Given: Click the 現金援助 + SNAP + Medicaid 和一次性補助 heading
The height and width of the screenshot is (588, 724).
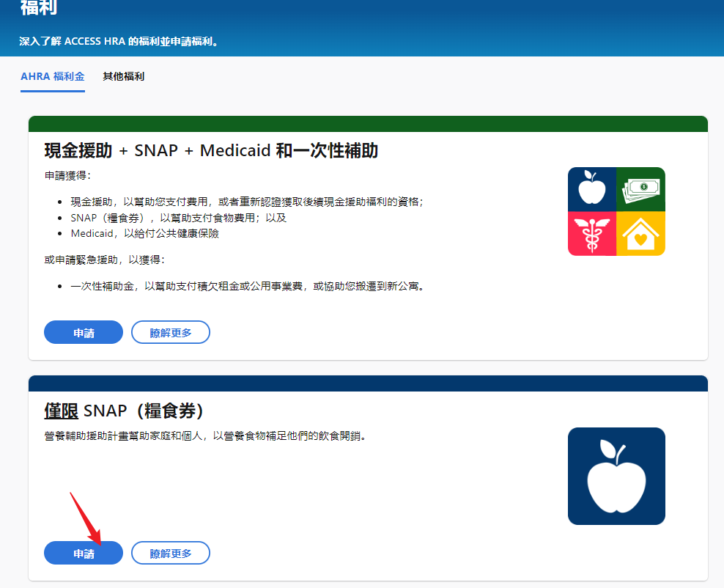Looking at the screenshot, I should (211, 150).
